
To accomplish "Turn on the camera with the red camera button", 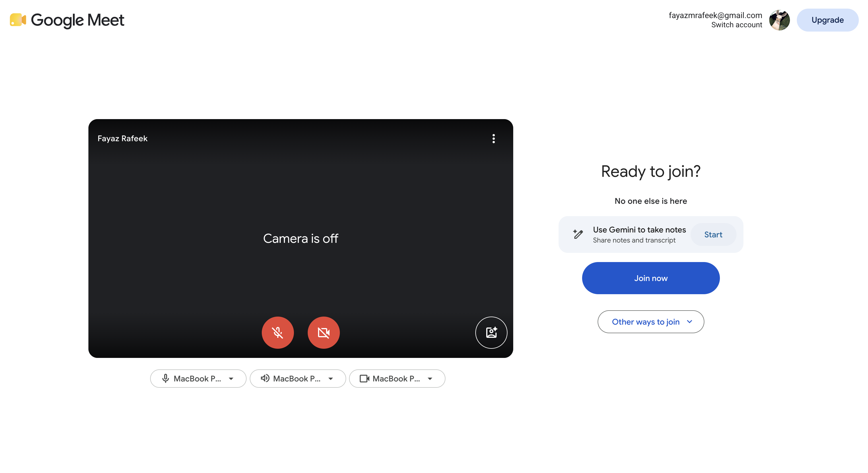I will point(323,333).
